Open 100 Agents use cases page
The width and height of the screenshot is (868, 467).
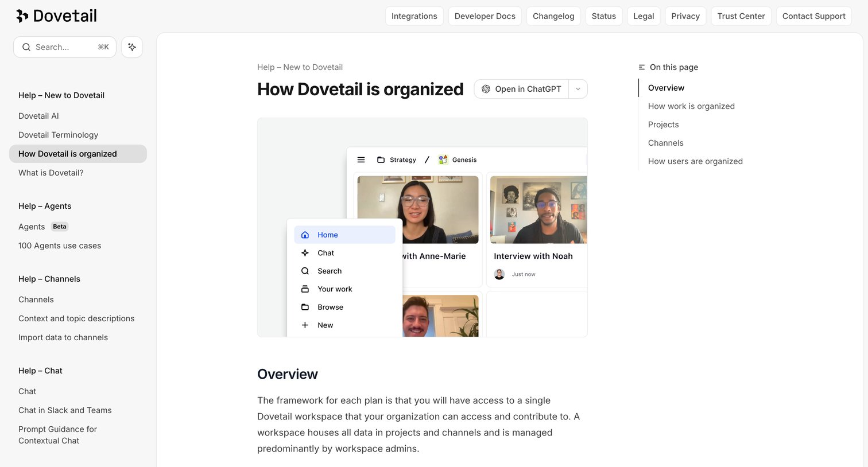[x=60, y=246]
